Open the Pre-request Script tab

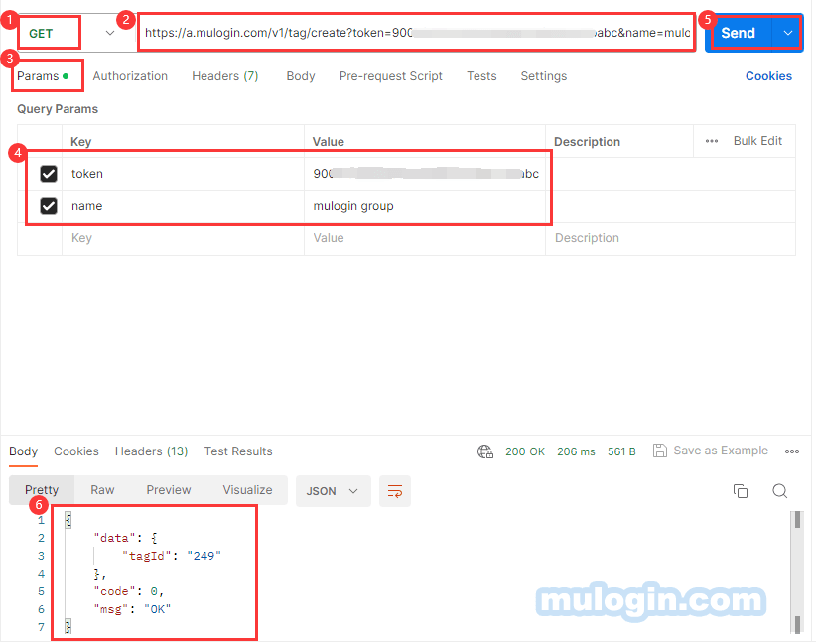tap(390, 76)
